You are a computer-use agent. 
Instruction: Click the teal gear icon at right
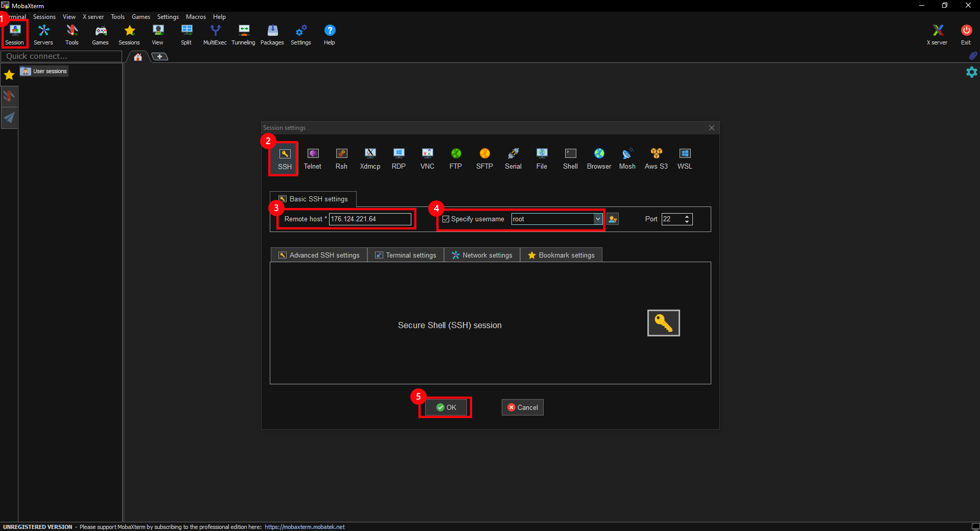(x=971, y=72)
